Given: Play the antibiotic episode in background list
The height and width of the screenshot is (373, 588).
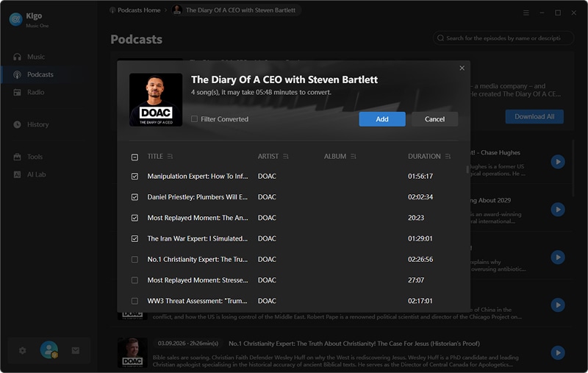Looking at the screenshot, I should [558, 257].
